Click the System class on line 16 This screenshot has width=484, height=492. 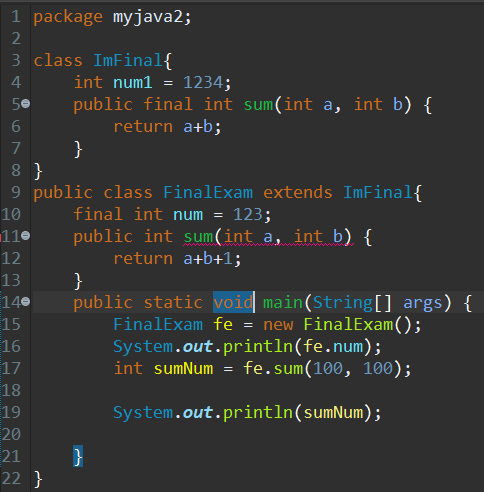(x=143, y=347)
